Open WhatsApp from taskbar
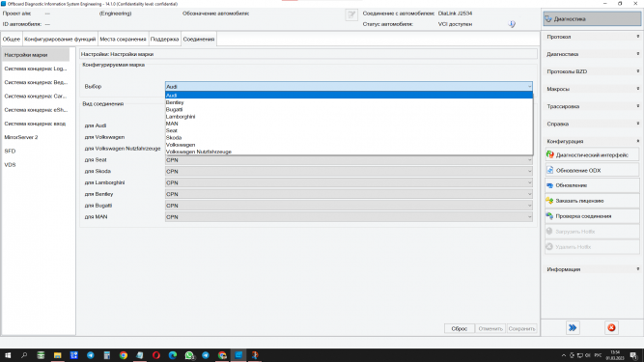 pos(189,355)
